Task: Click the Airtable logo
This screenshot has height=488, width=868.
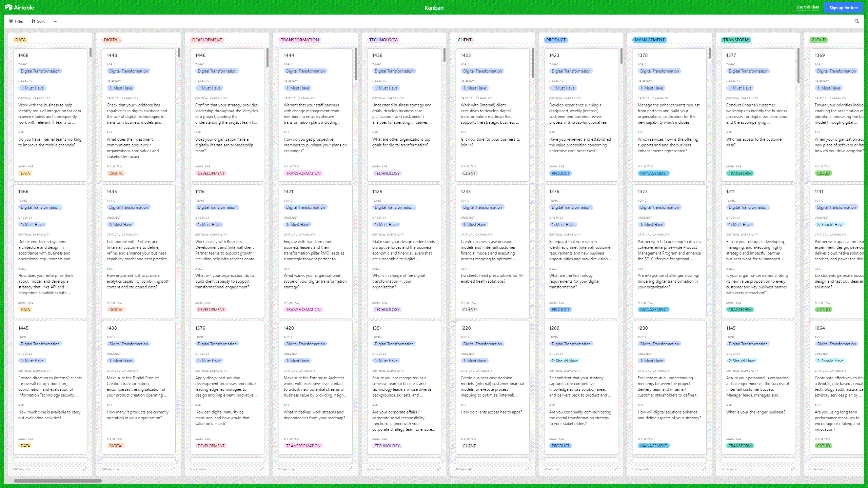Action: (19, 7)
